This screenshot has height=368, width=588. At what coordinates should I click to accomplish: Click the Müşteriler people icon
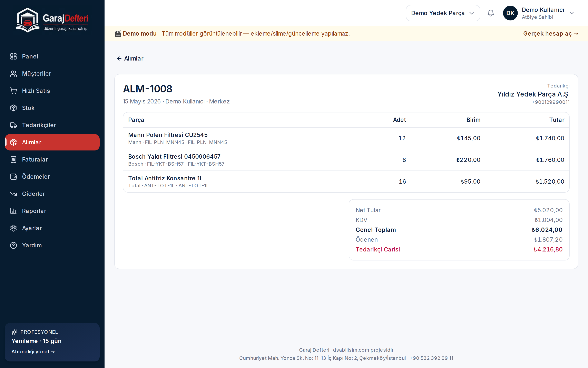[x=13, y=74]
